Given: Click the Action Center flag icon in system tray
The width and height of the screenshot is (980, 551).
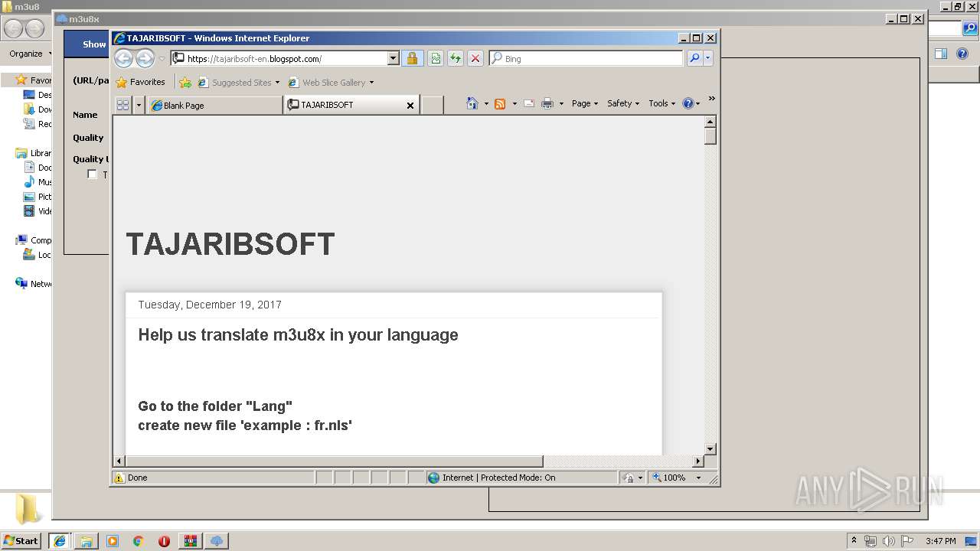Looking at the screenshot, I should tap(907, 541).
